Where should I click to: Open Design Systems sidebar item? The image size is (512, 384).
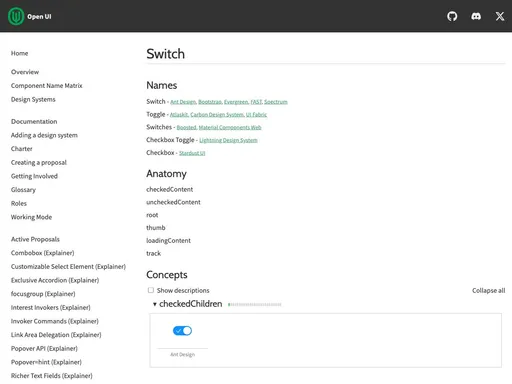click(x=33, y=99)
